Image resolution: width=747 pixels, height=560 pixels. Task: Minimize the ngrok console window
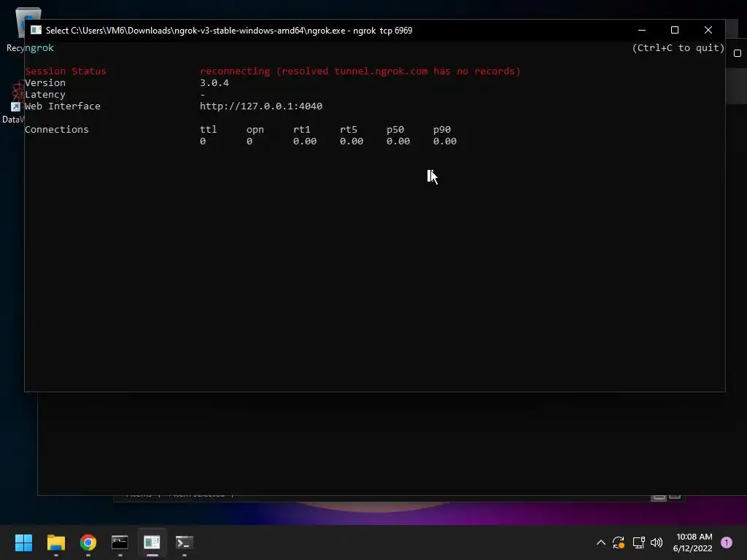(x=642, y=30)
